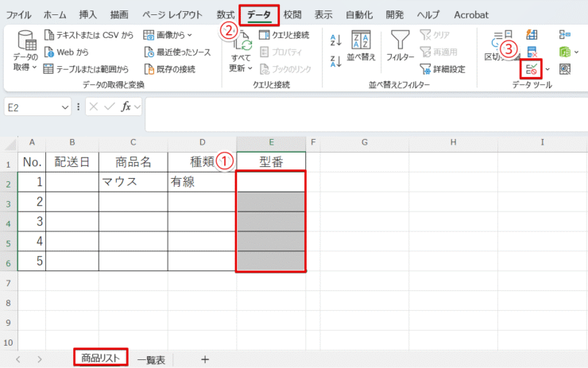588x368 pixels.
Task: Click the select-all corner triangle
Action: (x=10, y=144)
